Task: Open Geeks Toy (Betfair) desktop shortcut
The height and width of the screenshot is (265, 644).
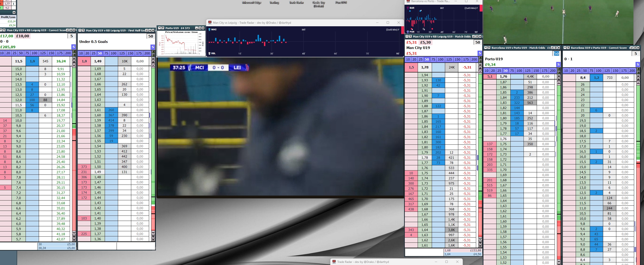Action: [318, 4]
